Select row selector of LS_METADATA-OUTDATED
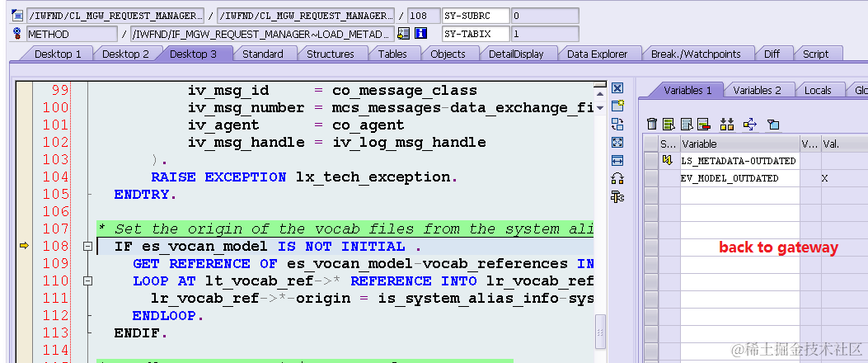The height and width of the screenshot is (363, 868). click(x=651, y=161)
